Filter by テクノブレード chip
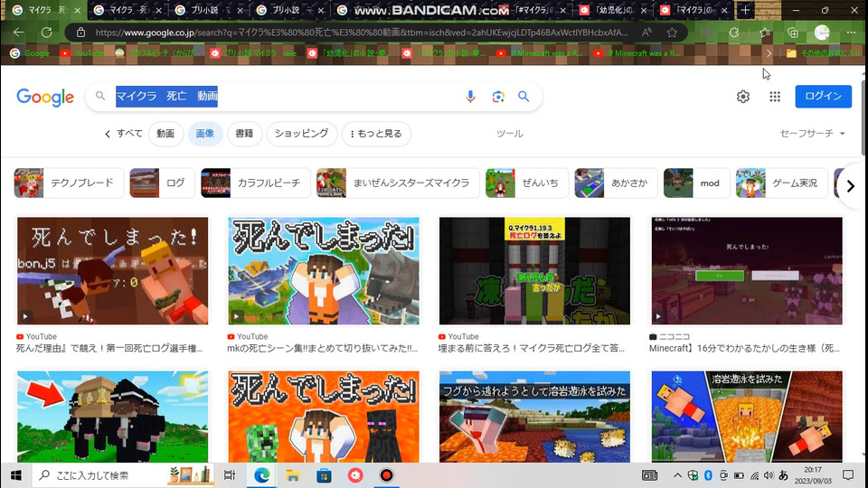868x488 pixels. pos(69,183)
